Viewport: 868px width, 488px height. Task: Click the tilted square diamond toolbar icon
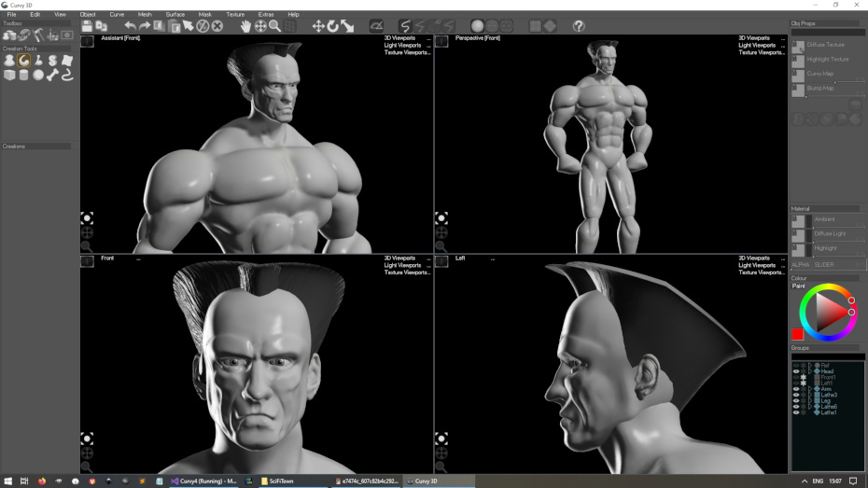(x=550, y=26)
